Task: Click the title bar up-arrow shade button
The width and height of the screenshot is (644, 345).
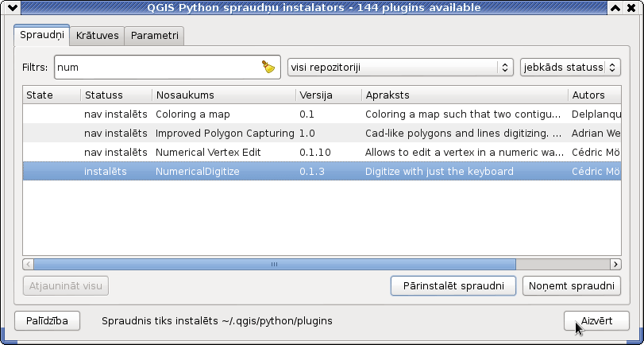Action: [615, 7]
